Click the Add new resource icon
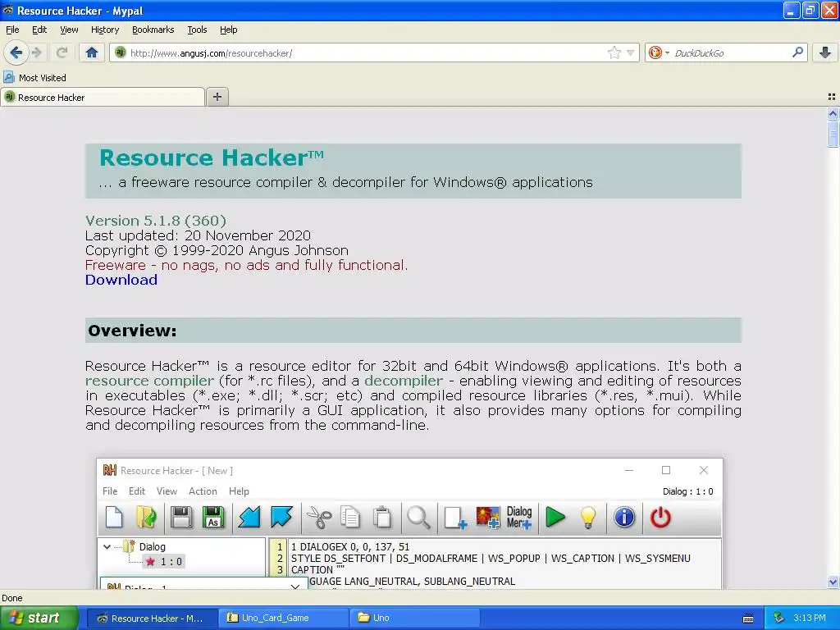 pos(454,518)
